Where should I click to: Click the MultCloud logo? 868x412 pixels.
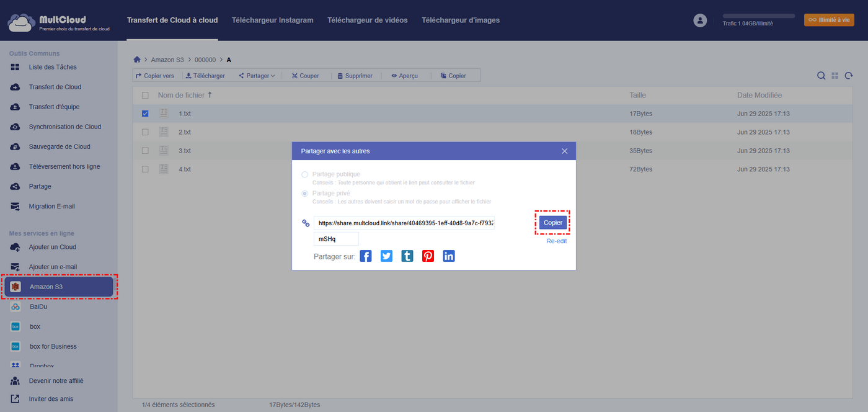click(59, 23)
